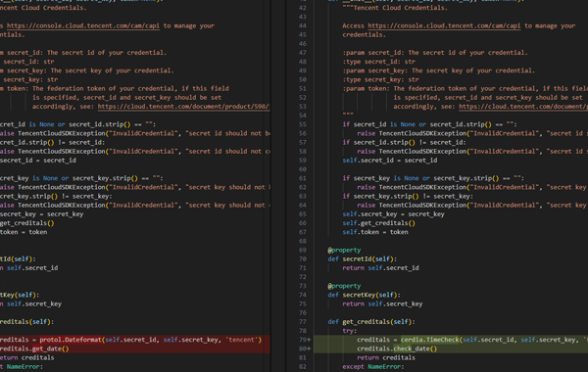This screenshot has width=588, height=372.
Task: Click "Tencent Cloud Credentials." docstring on line 42
Action: [395, 8]
